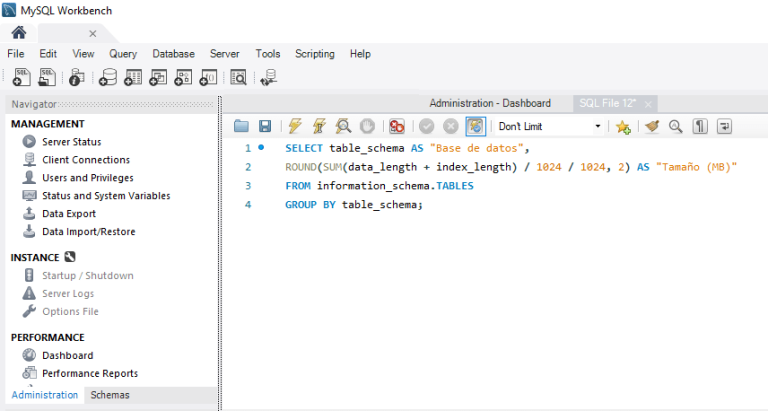The image size is (768, 411).
Task: Open the File menu
Action: (16, 54)
